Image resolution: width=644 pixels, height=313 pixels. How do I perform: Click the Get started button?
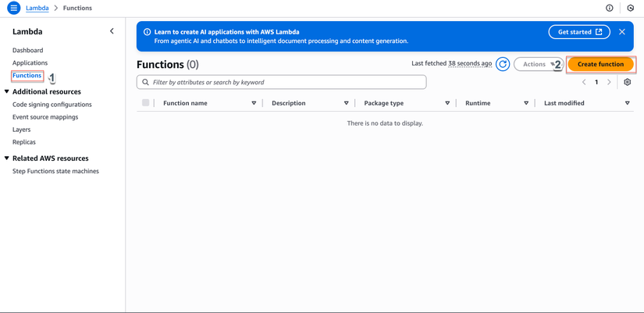point(579,32)
